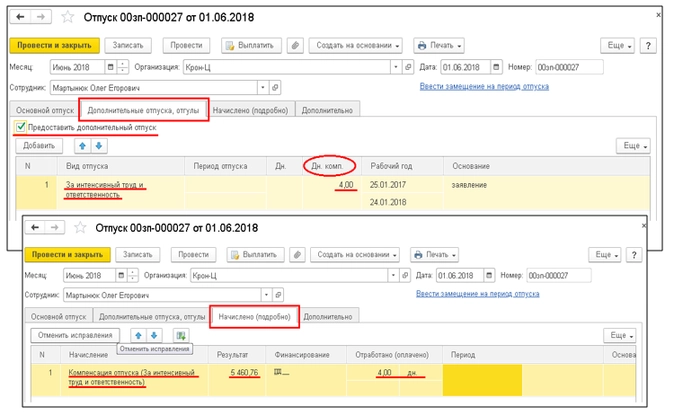This screenshot has height=414, width=674.
Task: Click Записать button in lower window
Action: point(138,255)
